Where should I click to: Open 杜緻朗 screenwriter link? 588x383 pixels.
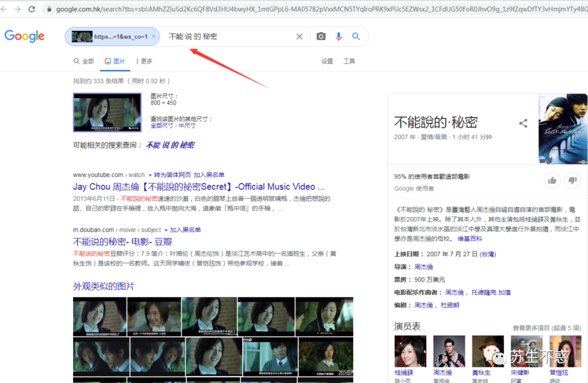[450, 305]
